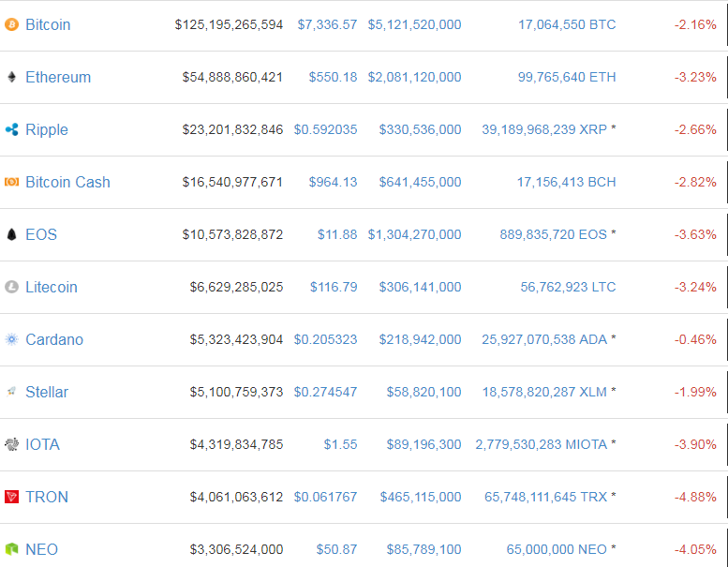This screenshot has height=567, width=728.
Task: Click supply 65,748,111,645 TRX
Action: [x=545, y=497]
